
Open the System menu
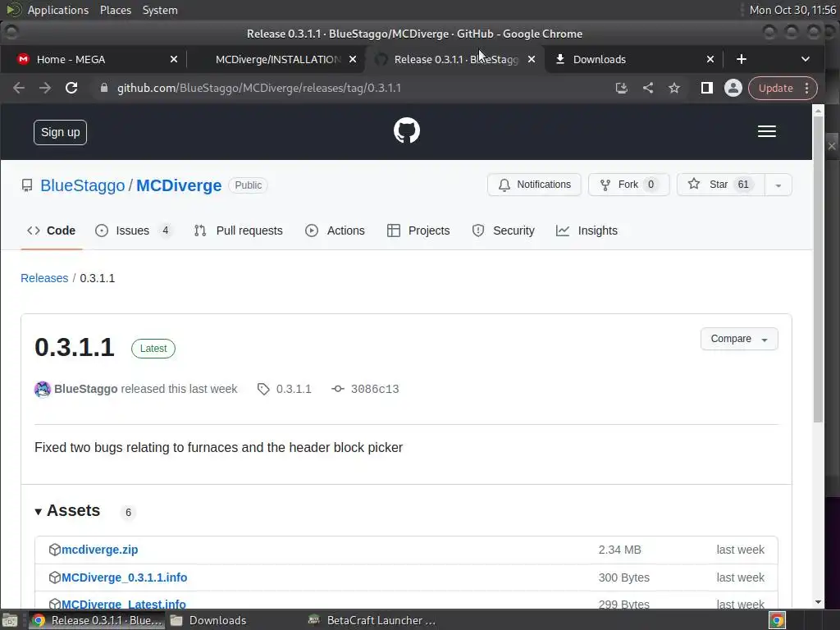pyautogui.click(x=160, y=10)
